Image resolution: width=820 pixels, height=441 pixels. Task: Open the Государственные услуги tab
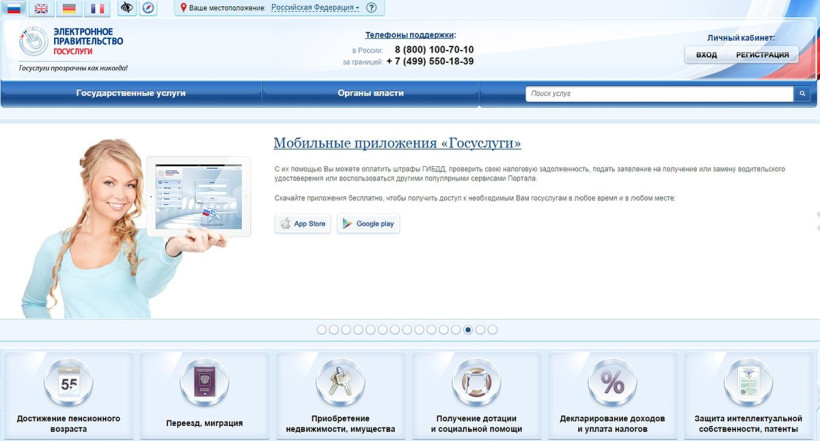[x=131, y=94]
